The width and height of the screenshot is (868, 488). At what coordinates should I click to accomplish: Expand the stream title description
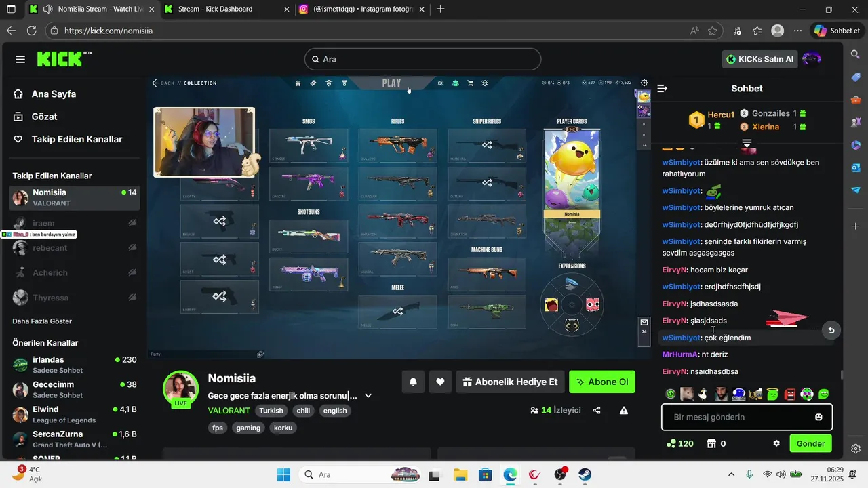click(x=368, y=396)
